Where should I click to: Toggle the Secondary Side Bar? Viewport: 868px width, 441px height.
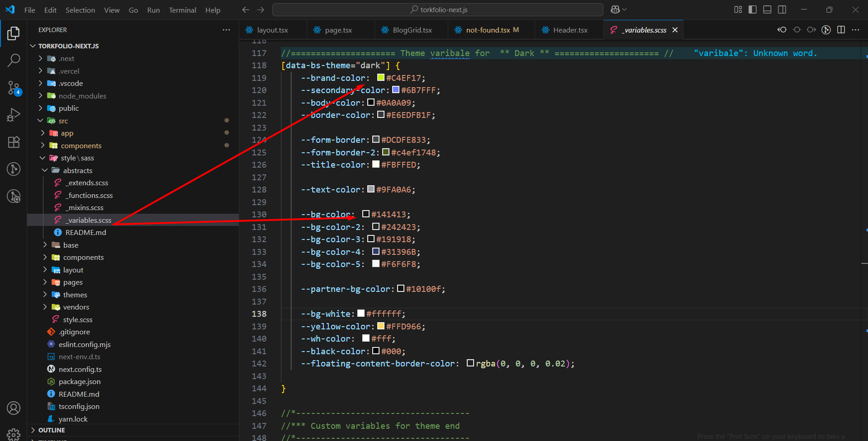coord(782,9)
